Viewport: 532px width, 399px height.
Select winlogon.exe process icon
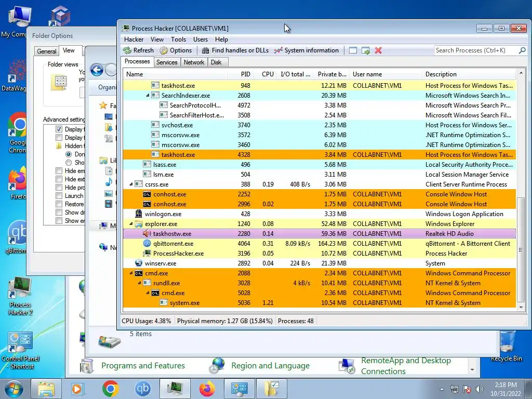[138, 214]
